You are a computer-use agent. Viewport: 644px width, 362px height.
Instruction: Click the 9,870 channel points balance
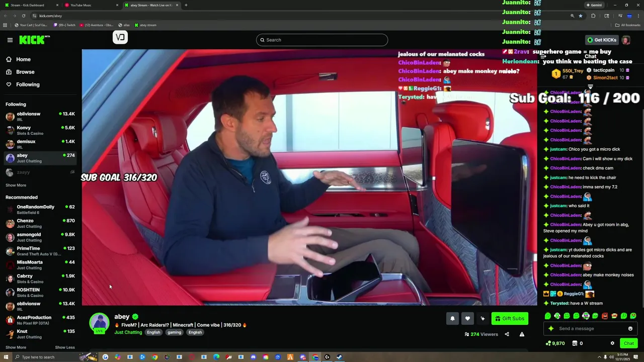(555, 343)
